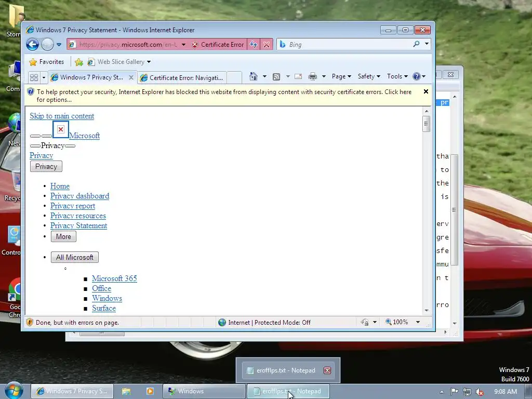Click the broken image placeholder icon
Screen dimensions: 532x399
pyautogui.click(x=61, y=129)
